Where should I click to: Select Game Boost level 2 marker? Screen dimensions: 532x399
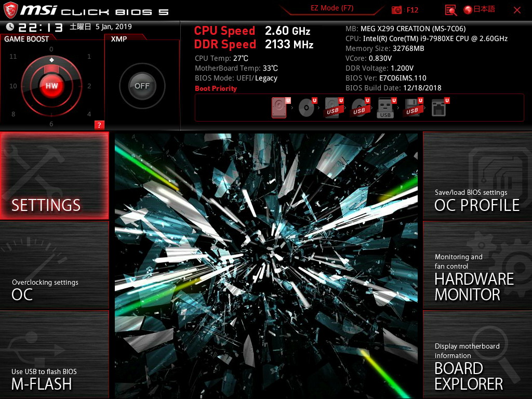[89, 86]
